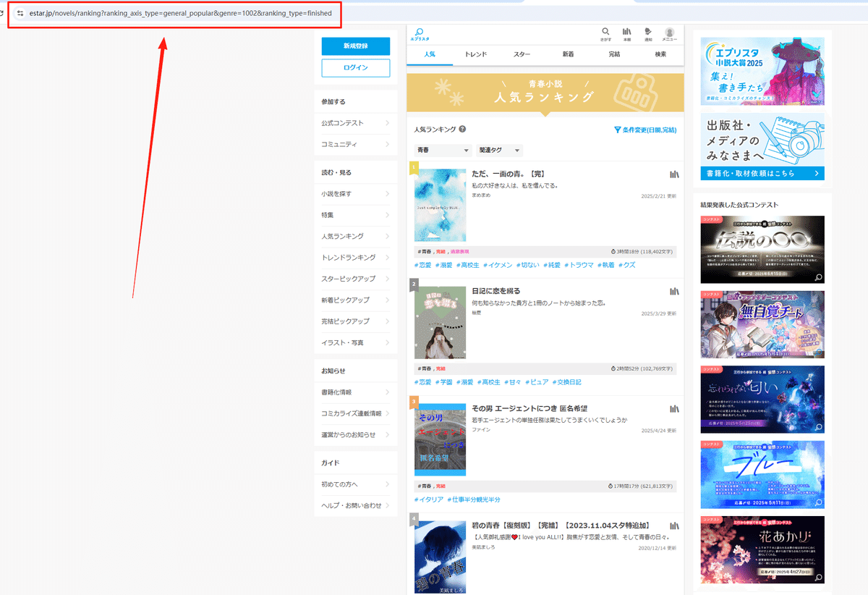Open 運営からのお知らせ in the sidebar
Image resolution: width=868 pixels, height=595 pixels.
[x=356, y=435]
